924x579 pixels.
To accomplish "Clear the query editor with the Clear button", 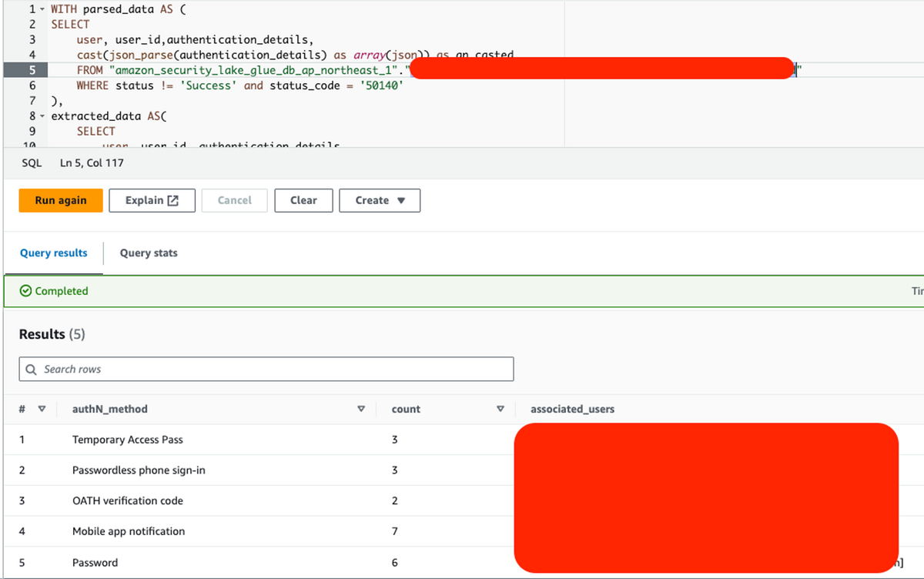I will pos(303,200).
